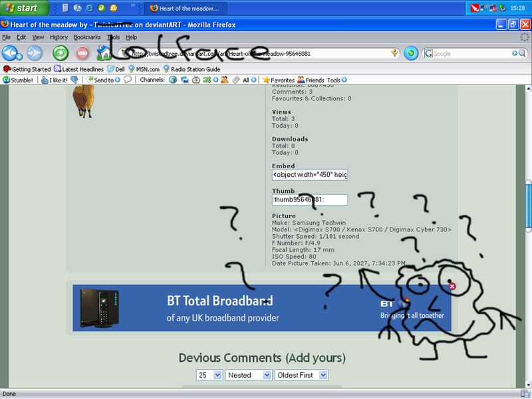Click inside the Embed code field
Screen dimensions: 532x399
310,175
